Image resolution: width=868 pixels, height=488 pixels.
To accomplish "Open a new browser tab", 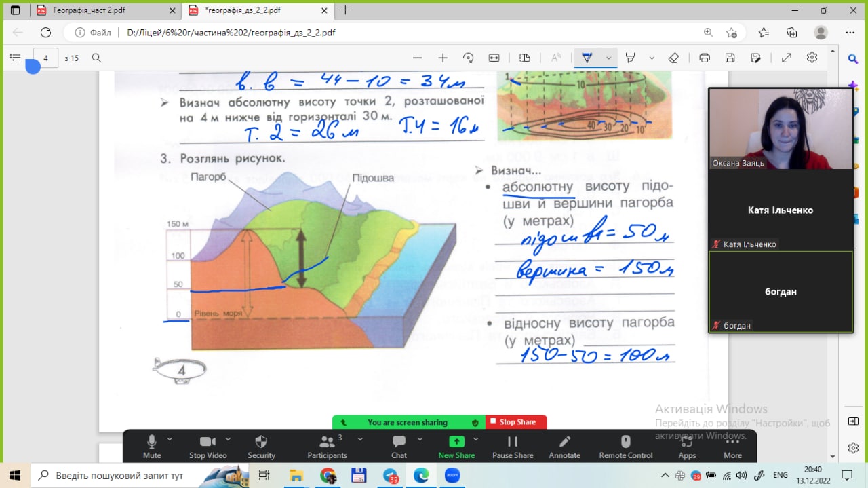I will click(x=345, y=10).
